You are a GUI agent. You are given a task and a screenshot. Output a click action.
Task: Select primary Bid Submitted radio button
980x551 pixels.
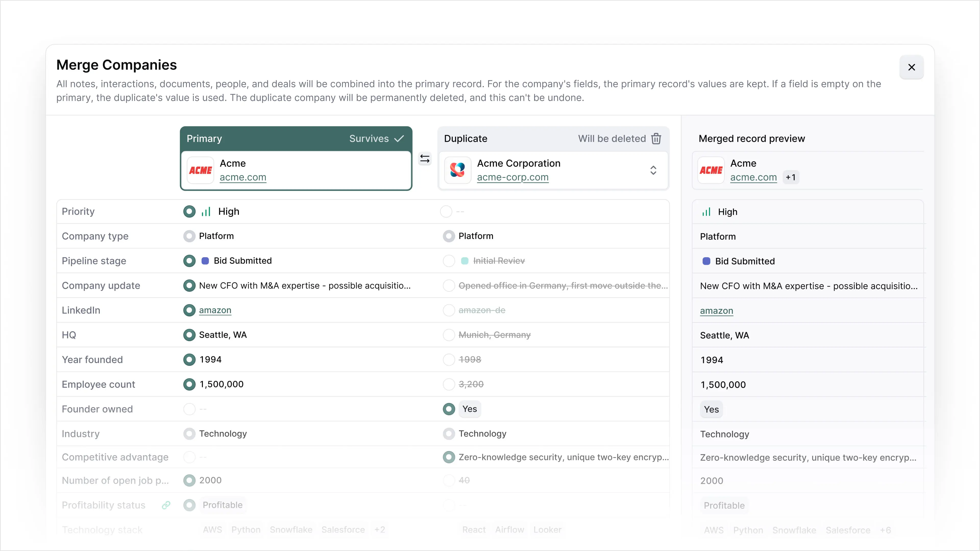pos(189,261)
